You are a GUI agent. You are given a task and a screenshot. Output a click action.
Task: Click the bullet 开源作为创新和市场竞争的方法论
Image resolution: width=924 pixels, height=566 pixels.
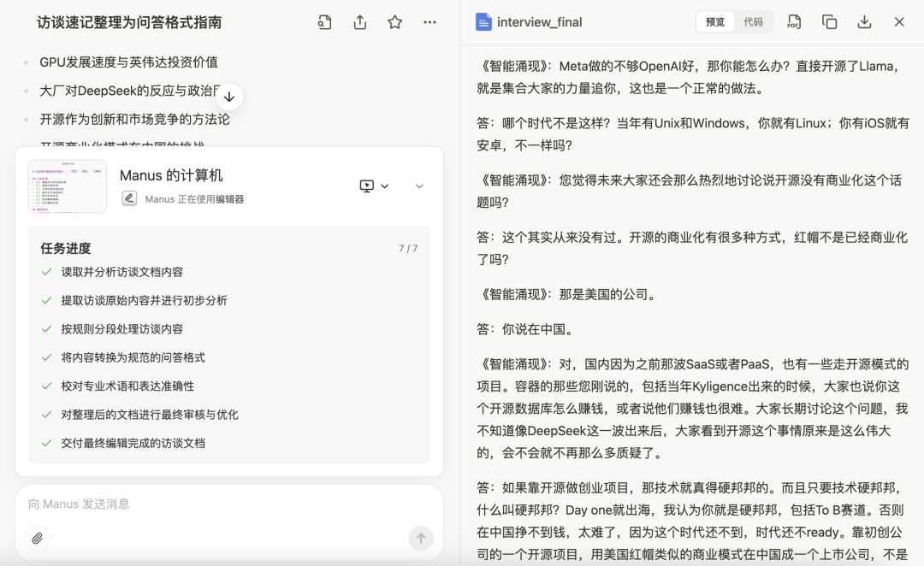pyautogui.click(x=134, y=119)
